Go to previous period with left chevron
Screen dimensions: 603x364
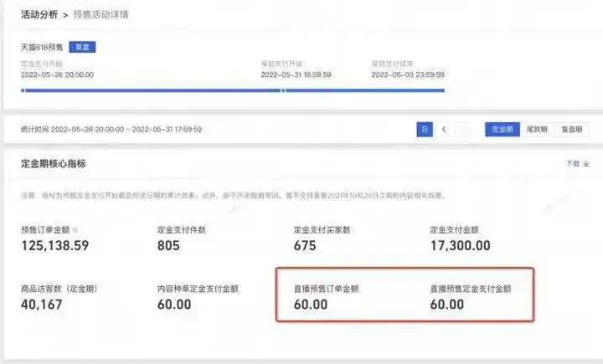pos(444,130)
